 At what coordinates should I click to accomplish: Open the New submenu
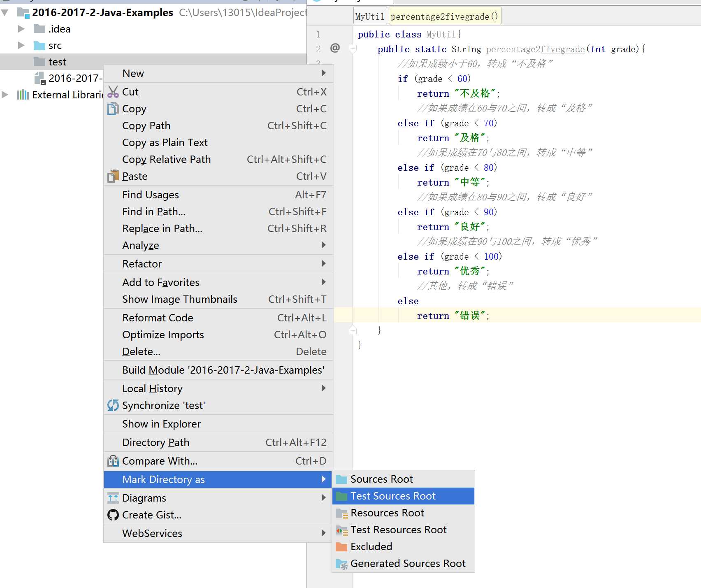218,73
